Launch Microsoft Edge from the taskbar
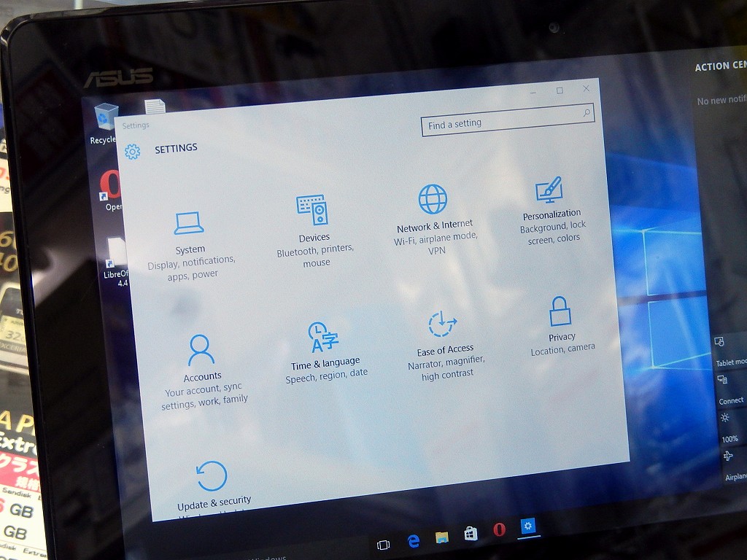Viewport: 747px width, 560px height. (x=414, y=541)
